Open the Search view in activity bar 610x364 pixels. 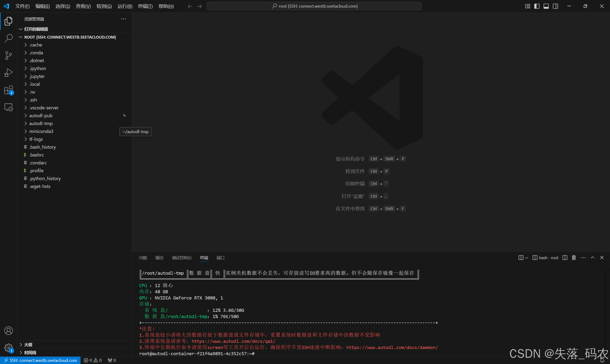(x=9, y=38)
